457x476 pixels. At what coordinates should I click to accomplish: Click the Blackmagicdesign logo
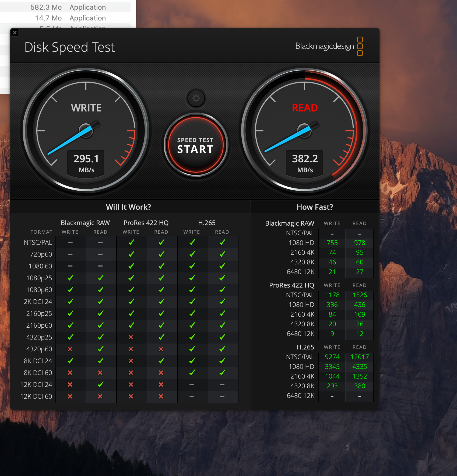click(x=329, y=46)
